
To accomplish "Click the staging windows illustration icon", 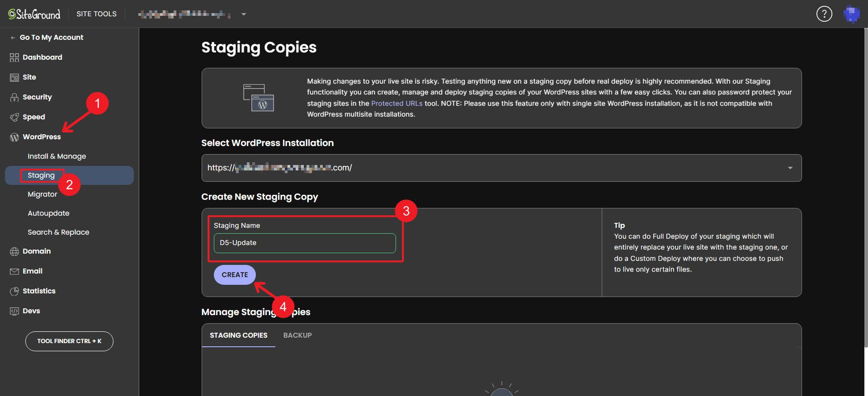I will click(x=259, y=98).
